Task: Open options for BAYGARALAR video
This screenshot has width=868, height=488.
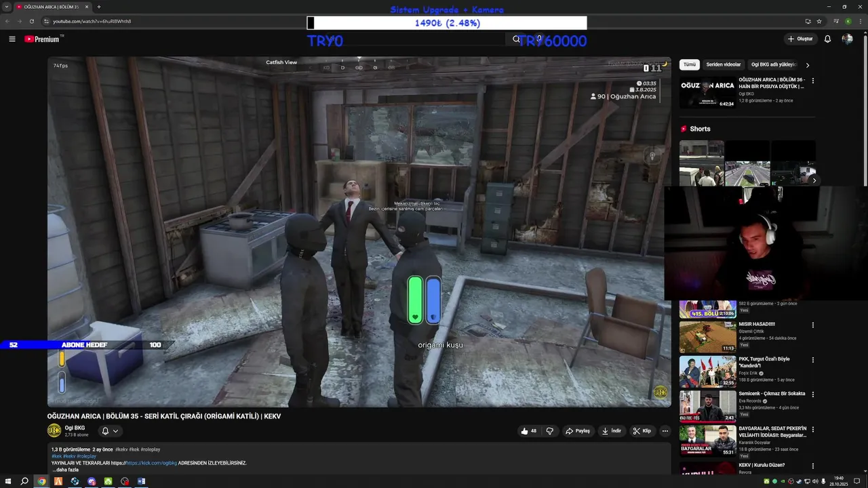Action: [x=813, y=430]
